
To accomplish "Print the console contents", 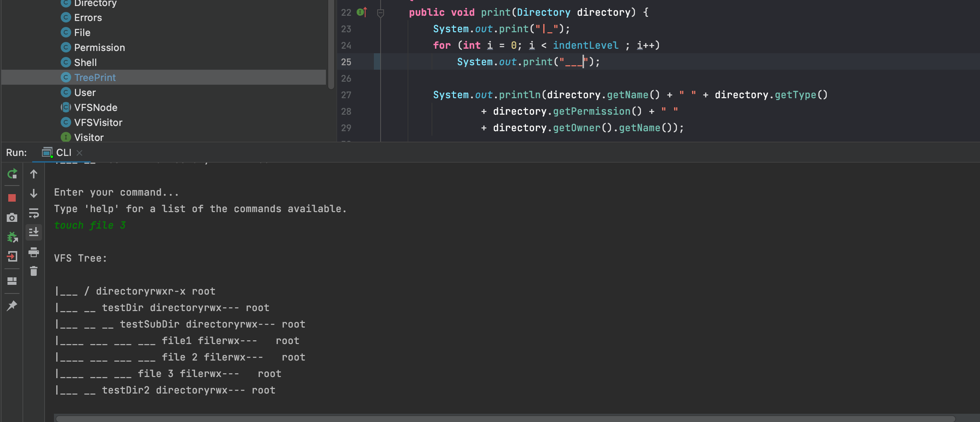I will coord(33,252).
